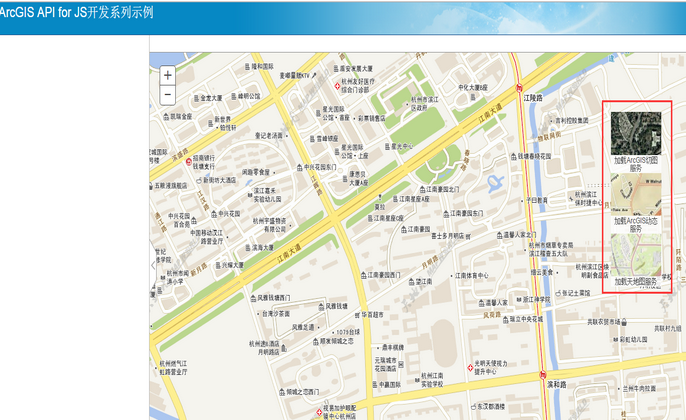The image size is (686, 420).
Task: Select the 江陵路 metro station marker
Action: pyautogui.click(x=519, y=88)
